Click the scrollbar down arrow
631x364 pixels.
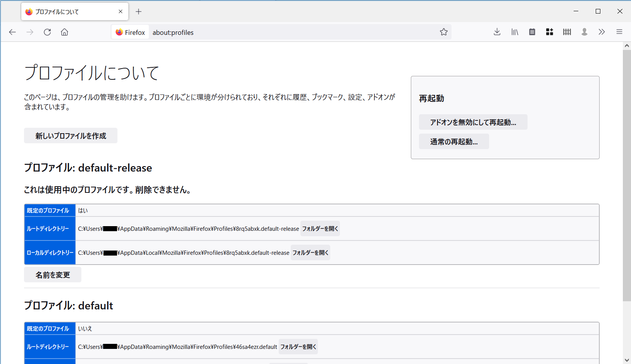click(626, 361)
